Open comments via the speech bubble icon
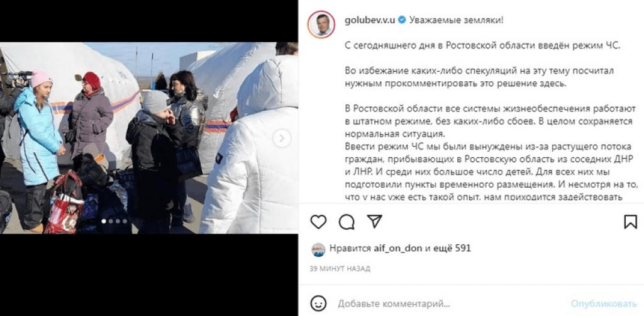 click(347, 222)
